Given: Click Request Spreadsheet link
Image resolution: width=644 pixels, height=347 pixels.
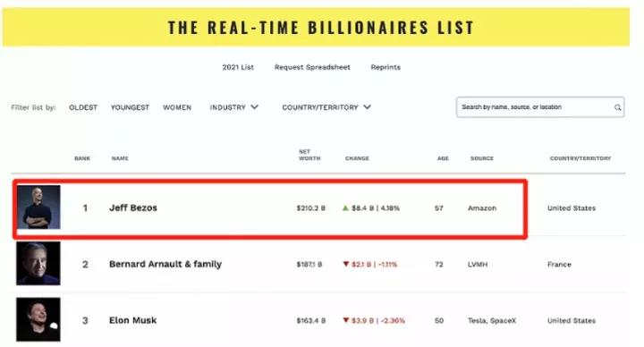Looking at the screenshot, I should click(x=312, y=67).
